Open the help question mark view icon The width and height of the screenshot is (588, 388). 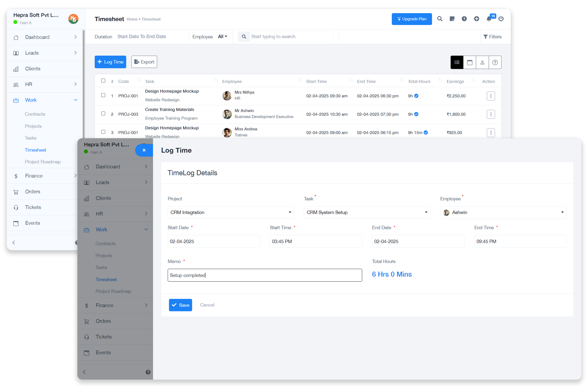point(495,62)
